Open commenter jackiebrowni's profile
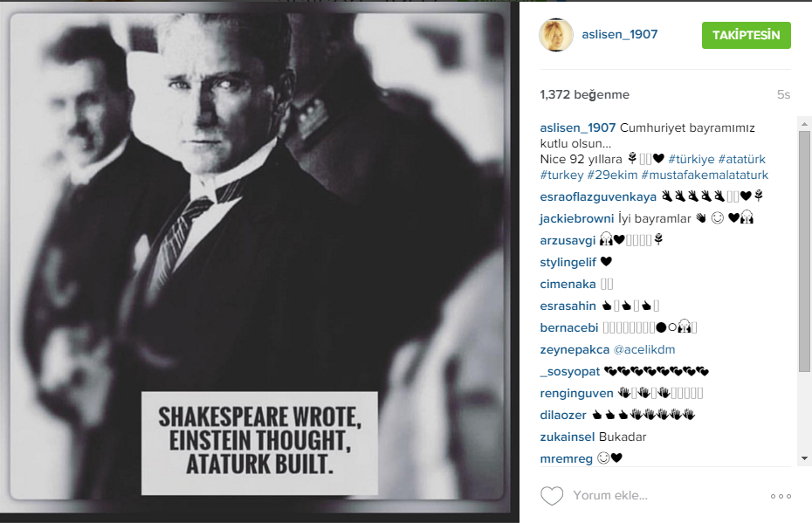The image size is (812, 523). coord(575,217)
